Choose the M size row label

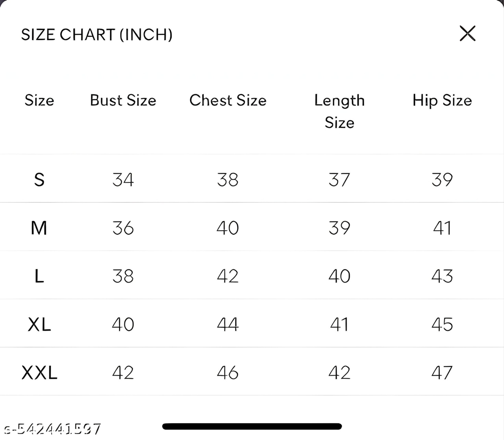pyautogui.click(x=39, y=228)
